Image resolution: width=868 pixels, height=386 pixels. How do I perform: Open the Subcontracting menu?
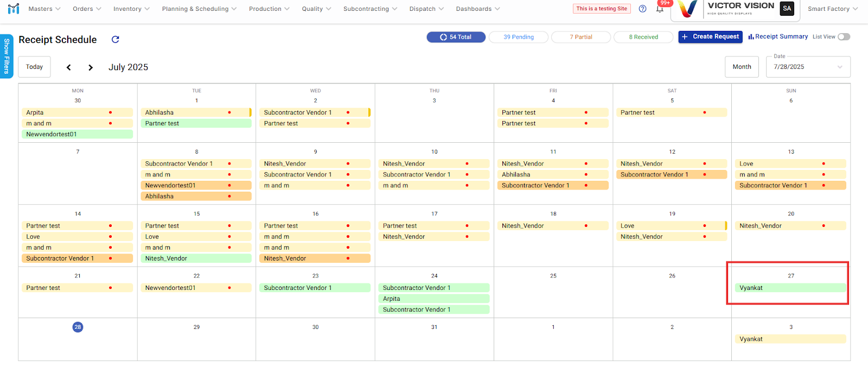370,9
